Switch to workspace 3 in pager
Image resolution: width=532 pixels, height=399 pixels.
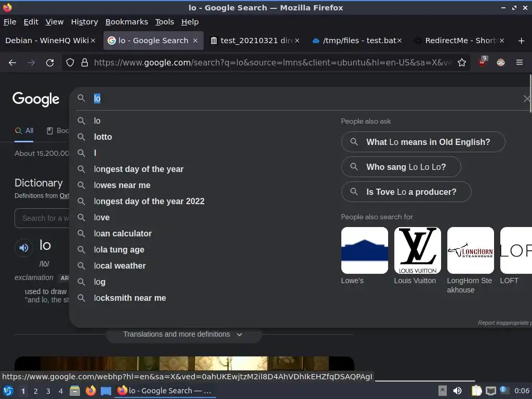(48, 391)
